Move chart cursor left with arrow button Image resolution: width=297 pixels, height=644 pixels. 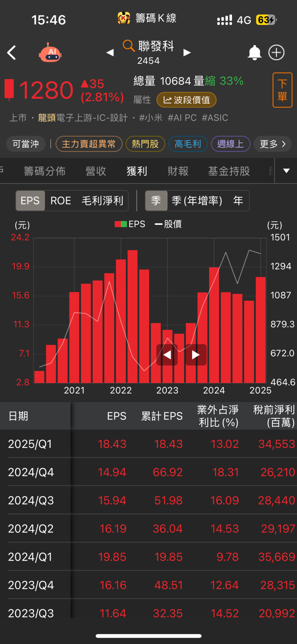point(167,355)
